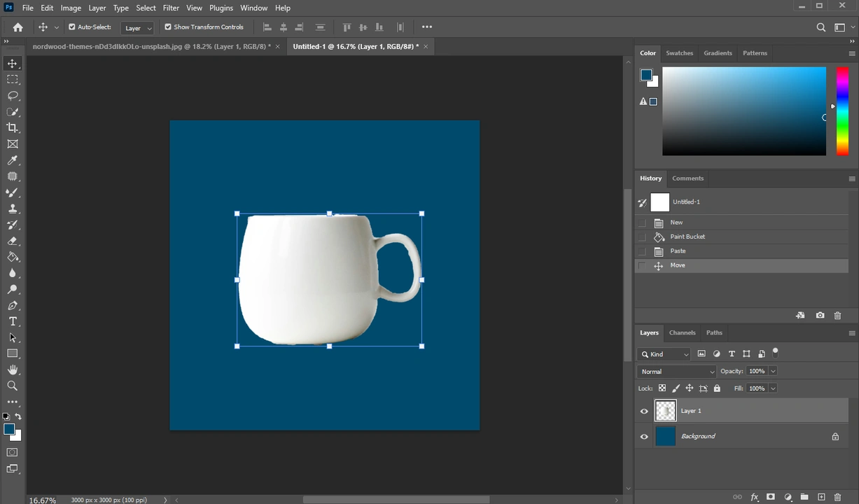Switch to the Swatches tab
Screen dimensions: 859x504
[x=679, y=53]
